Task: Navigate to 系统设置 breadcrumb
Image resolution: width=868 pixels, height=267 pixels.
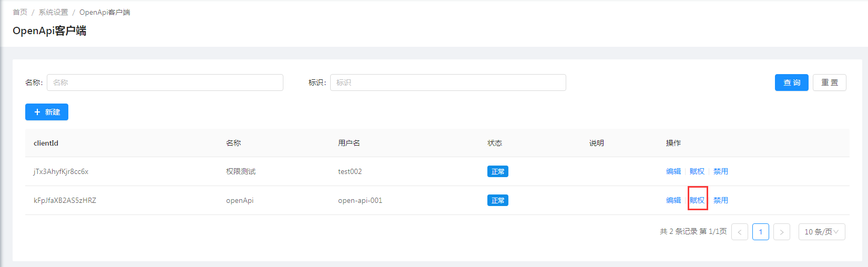Action: tap(53, 12)
